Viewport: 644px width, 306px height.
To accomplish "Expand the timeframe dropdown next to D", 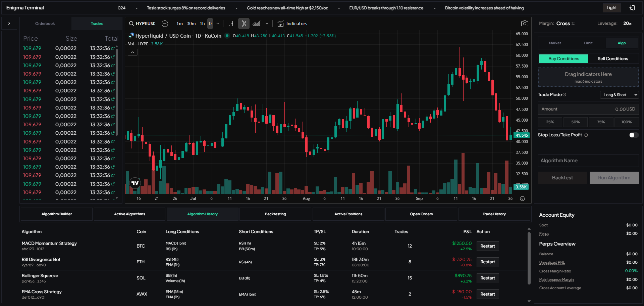I will point(217,24).
